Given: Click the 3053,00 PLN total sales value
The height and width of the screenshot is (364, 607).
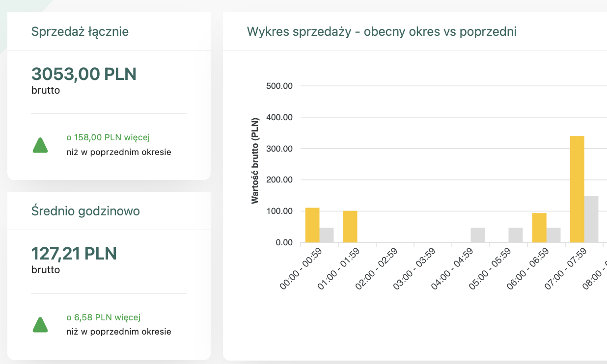Looking at the screenshot, I should (x=84, y=74).
